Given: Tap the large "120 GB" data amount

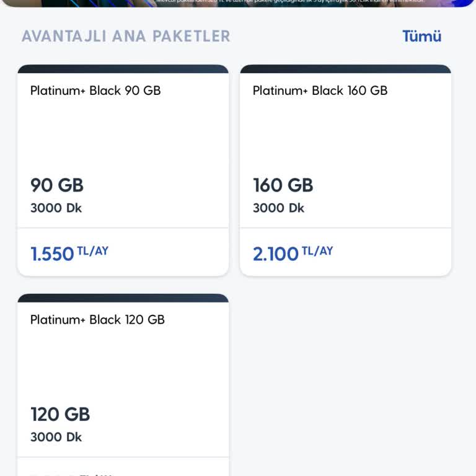Looking at the screenshot, I should [60, 414].
